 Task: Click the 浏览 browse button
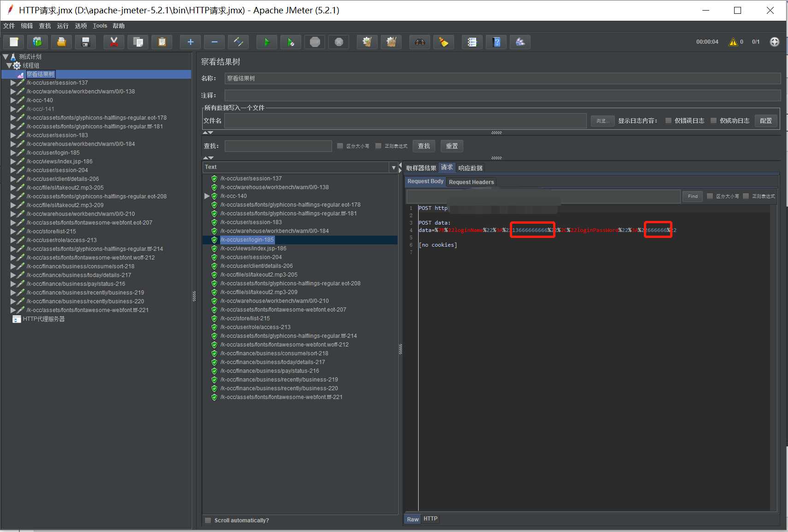pyautogui.click(x=602, y=121)
